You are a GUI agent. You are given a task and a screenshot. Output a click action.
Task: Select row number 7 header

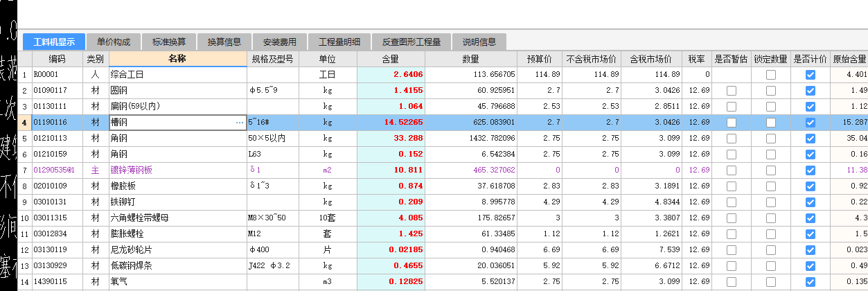click(25, 170)
